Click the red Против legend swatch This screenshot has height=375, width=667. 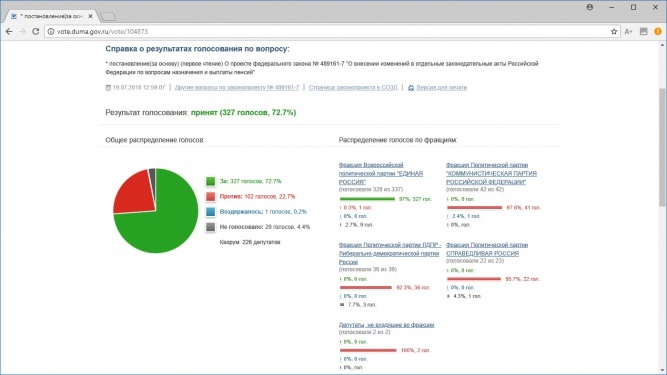211,196
